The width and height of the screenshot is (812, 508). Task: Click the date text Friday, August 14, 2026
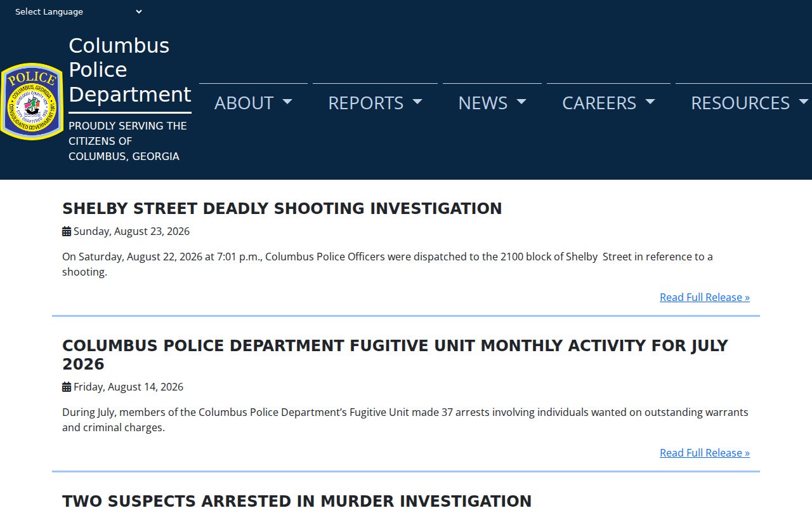click(128, 387)
